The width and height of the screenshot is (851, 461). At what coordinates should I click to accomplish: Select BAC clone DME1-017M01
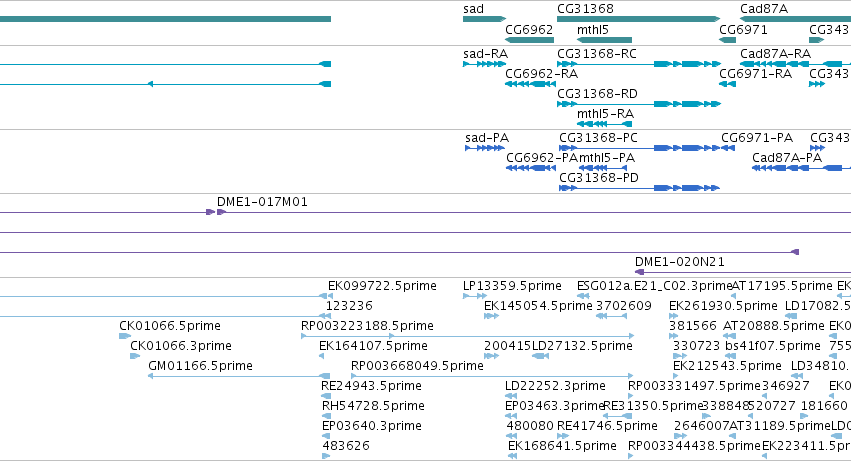coord(262,202)
